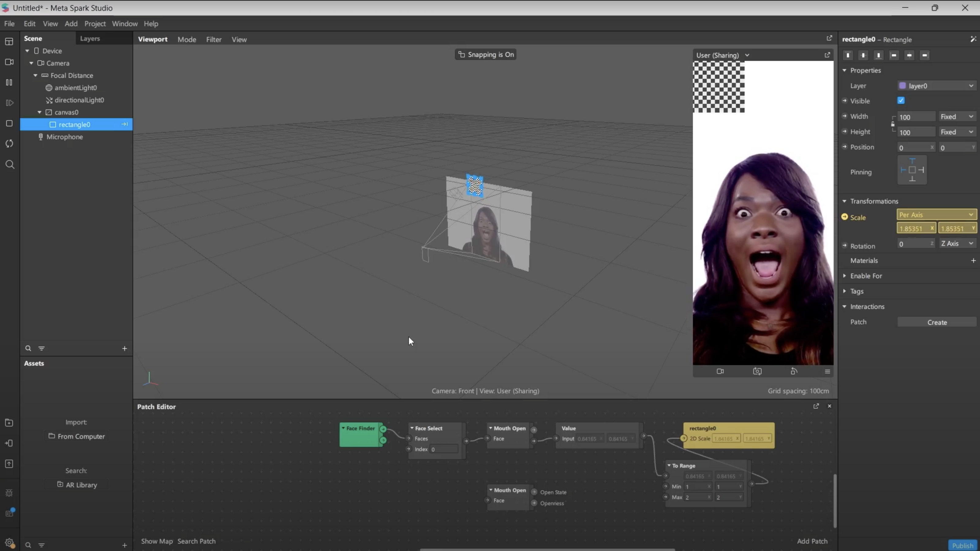Select the simulation restart icon in left sidebar
980x551 pixels.
coord(9,143)
